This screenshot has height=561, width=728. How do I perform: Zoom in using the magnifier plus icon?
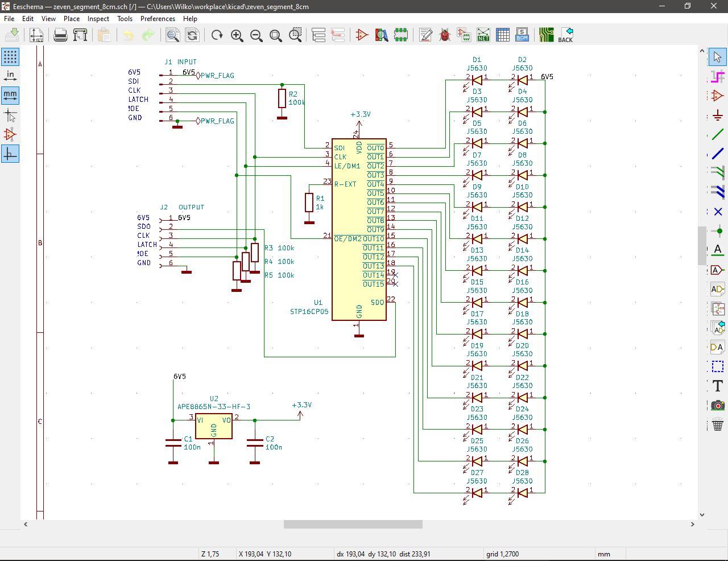pyautogui.click(x=237, y=35)
